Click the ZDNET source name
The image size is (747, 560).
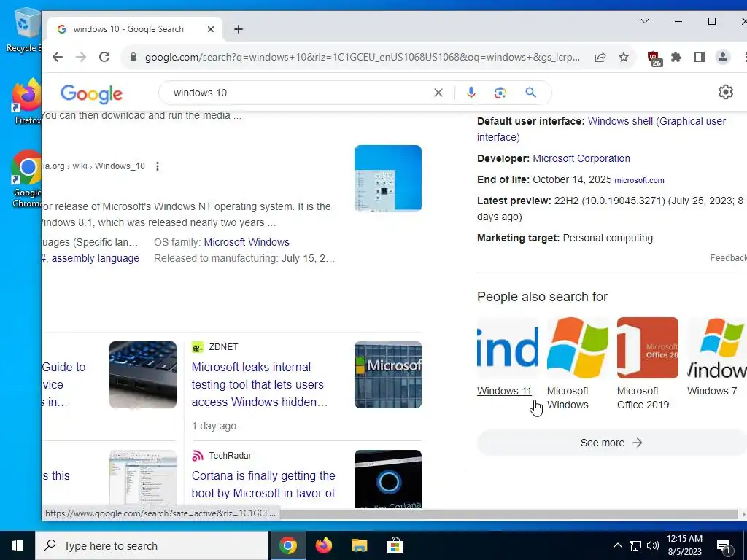click(223, 347)
